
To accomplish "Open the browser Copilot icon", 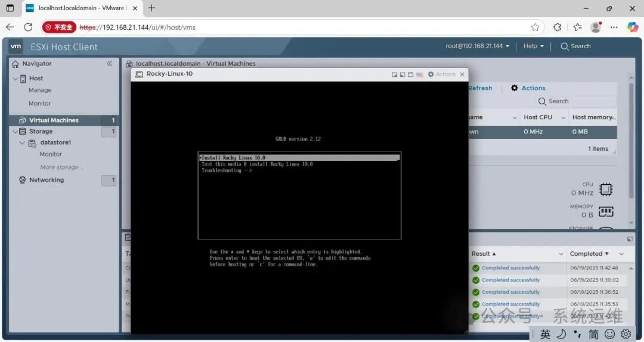I will click(633, 27).
